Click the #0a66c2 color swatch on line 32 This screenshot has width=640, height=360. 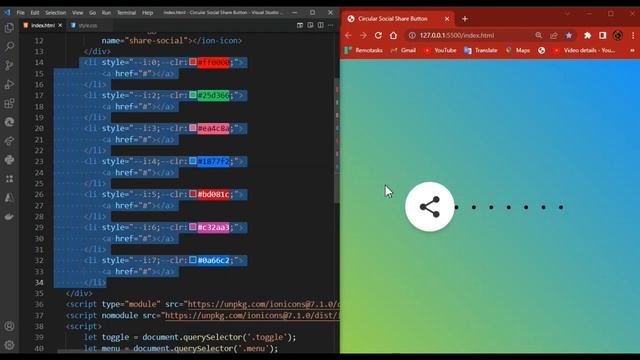coord(193,260)
